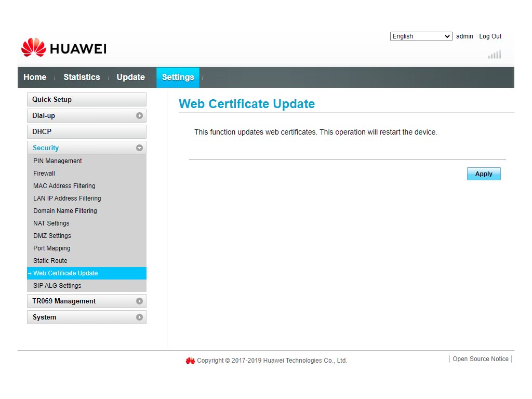
Task: Open the Open Source Notice link
Action: 481,359
